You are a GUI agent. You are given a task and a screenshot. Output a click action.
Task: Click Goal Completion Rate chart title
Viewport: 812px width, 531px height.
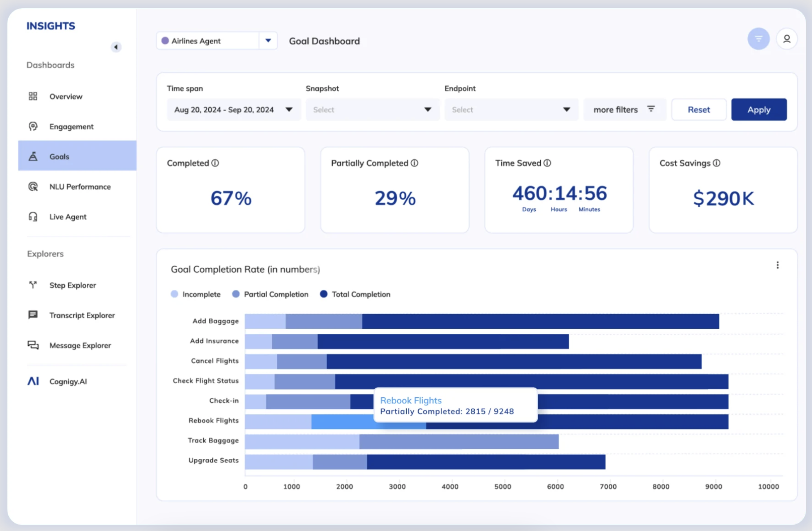pos(245,269)
